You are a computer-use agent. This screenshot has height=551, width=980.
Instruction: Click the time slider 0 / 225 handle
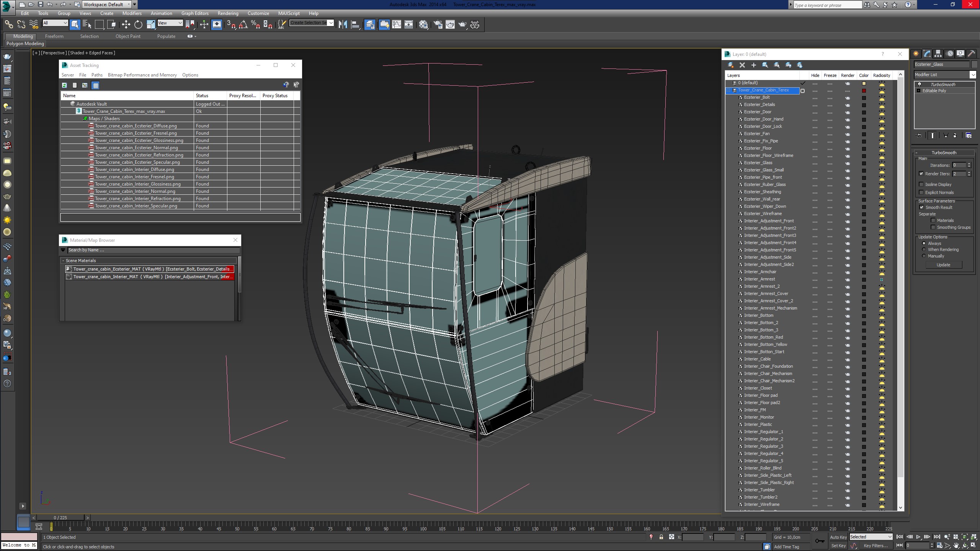(x=60, y=518)
